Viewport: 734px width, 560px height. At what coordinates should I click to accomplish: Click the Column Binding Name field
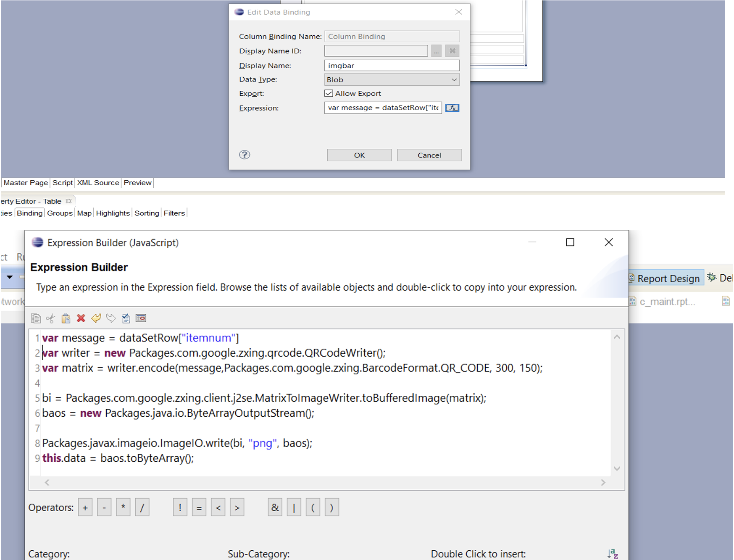392,37
